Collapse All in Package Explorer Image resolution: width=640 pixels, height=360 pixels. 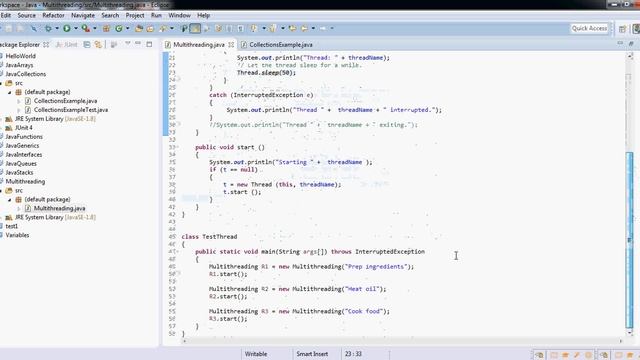87,44
